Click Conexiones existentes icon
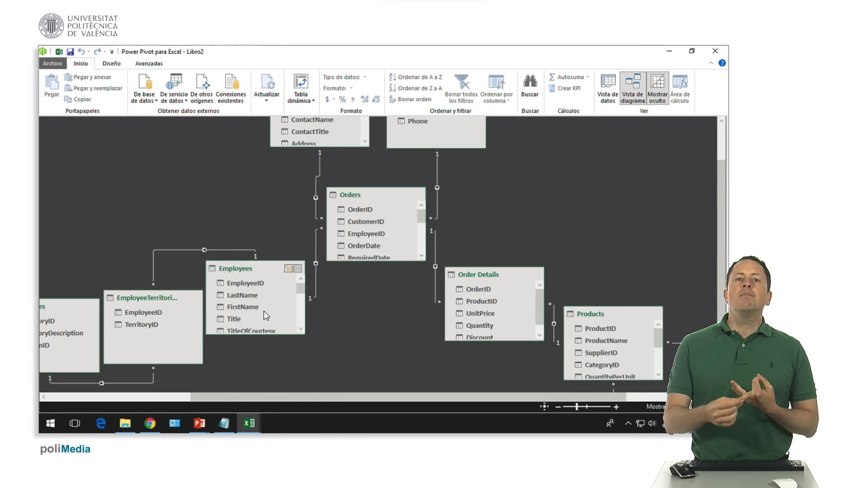Image resolution: width=868 pixels, height=488 pixels. 231,82
